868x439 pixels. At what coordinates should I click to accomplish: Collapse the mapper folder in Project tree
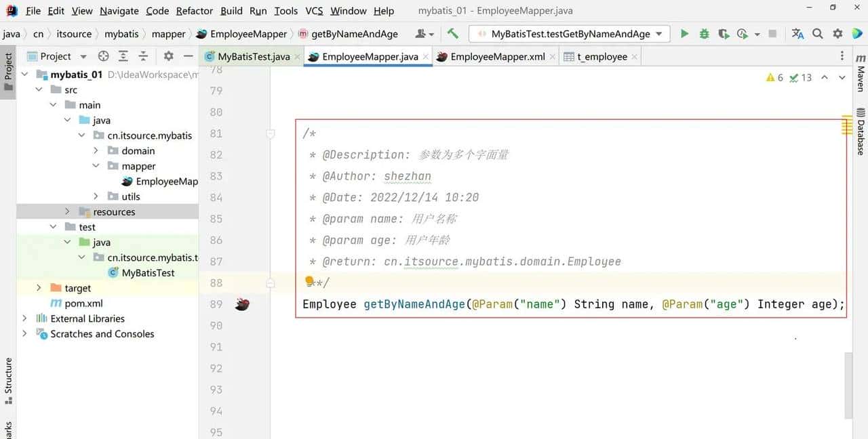pyautogui.click(x=96, y=165)
